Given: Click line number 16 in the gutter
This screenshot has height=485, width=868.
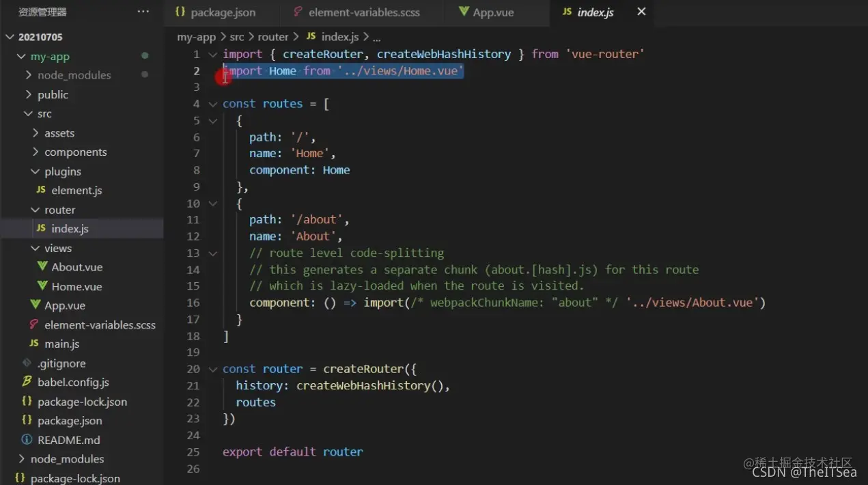Looking at the screenshot, I should [193, 303].
